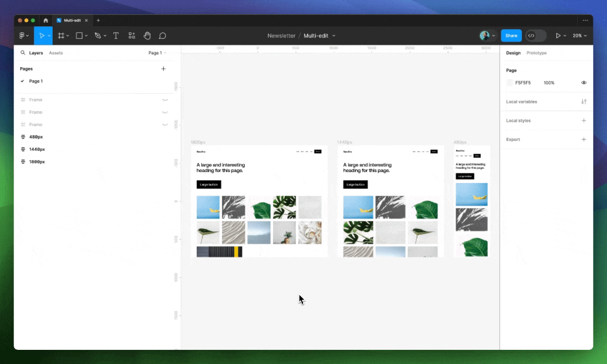Screen dimensions: 607x364
Task: Click the F5F5F5 page color swatch
Action: 510,83
